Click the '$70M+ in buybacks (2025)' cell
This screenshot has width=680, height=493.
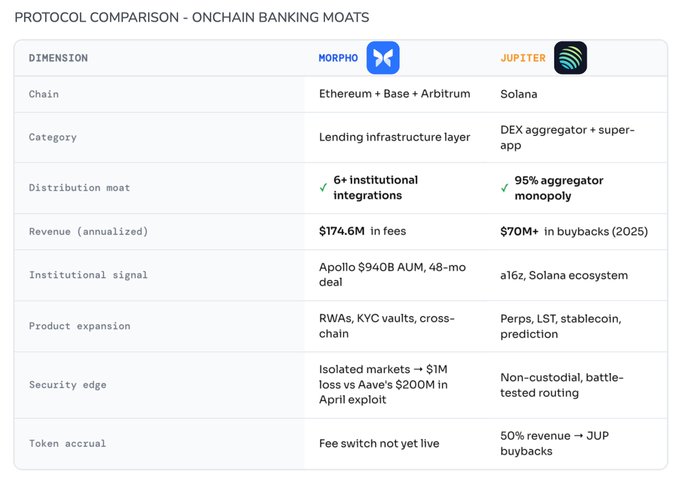coord(574,232)
